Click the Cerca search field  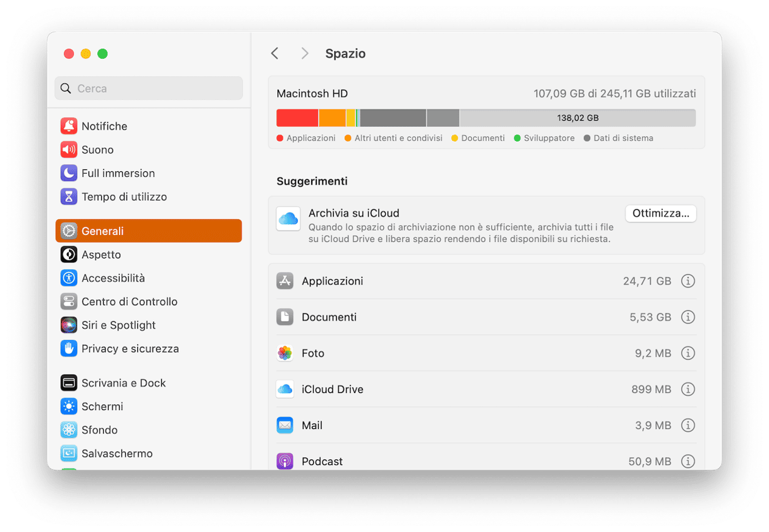[149, 88]
